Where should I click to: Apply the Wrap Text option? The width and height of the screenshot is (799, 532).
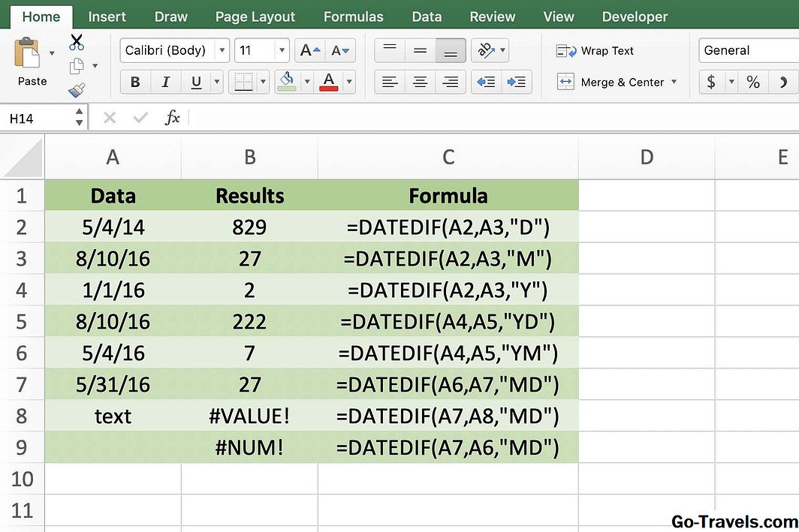tap(595, 50)
